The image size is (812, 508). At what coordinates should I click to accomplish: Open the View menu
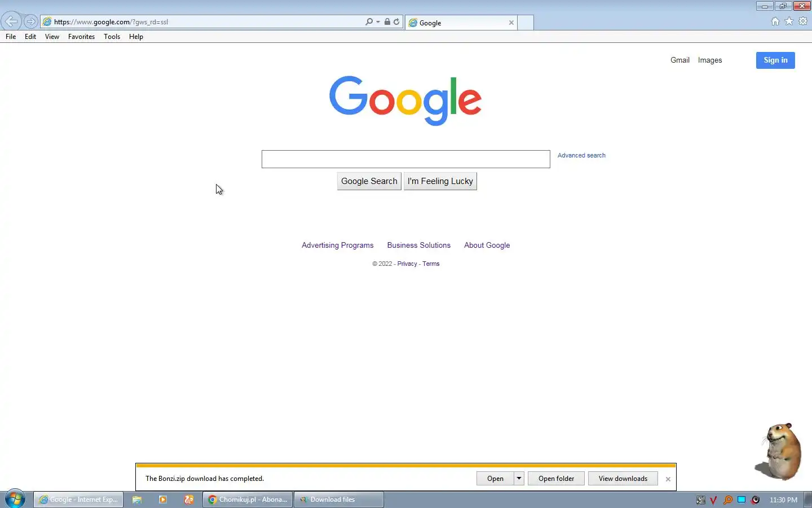click(52, 37)
